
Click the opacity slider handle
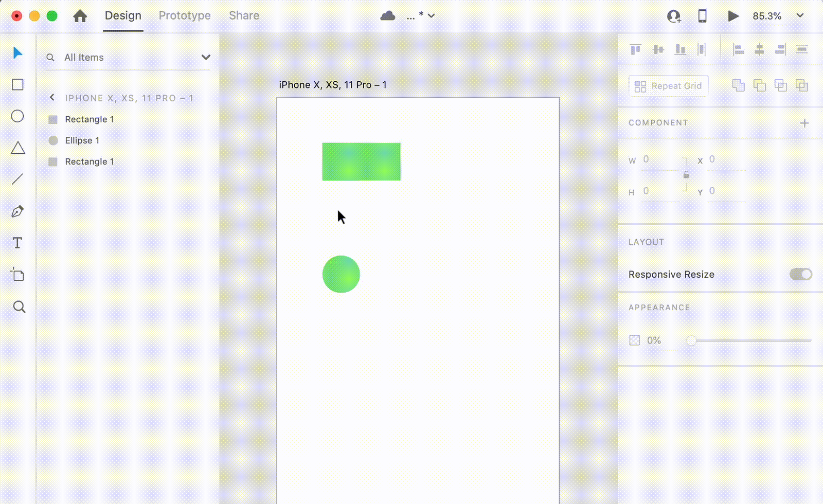click(x=691, y=340)
